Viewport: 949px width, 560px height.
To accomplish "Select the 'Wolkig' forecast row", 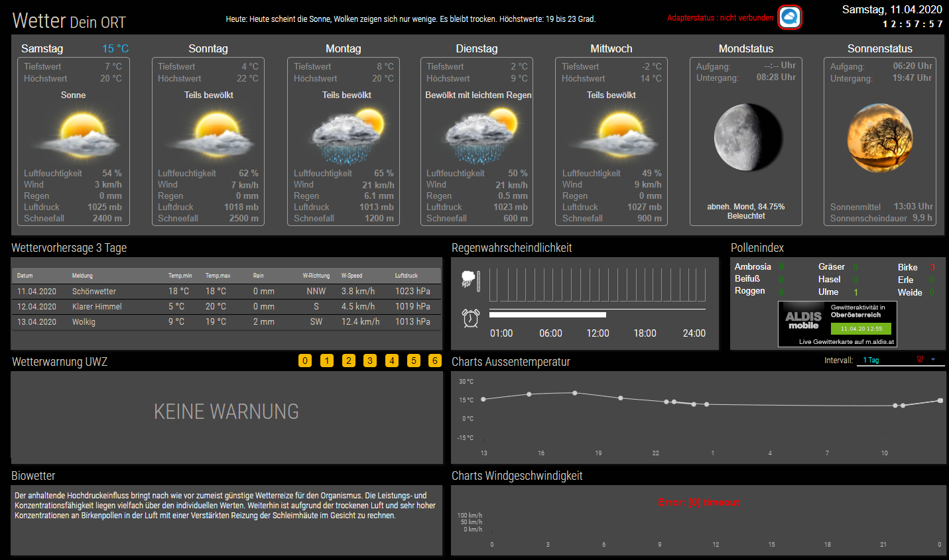I will (226, 321).
